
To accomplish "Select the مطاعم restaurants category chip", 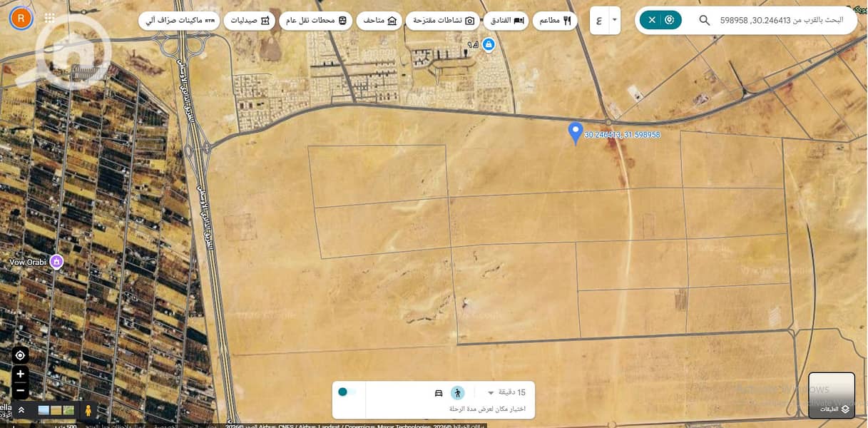I will click(556, 21).
